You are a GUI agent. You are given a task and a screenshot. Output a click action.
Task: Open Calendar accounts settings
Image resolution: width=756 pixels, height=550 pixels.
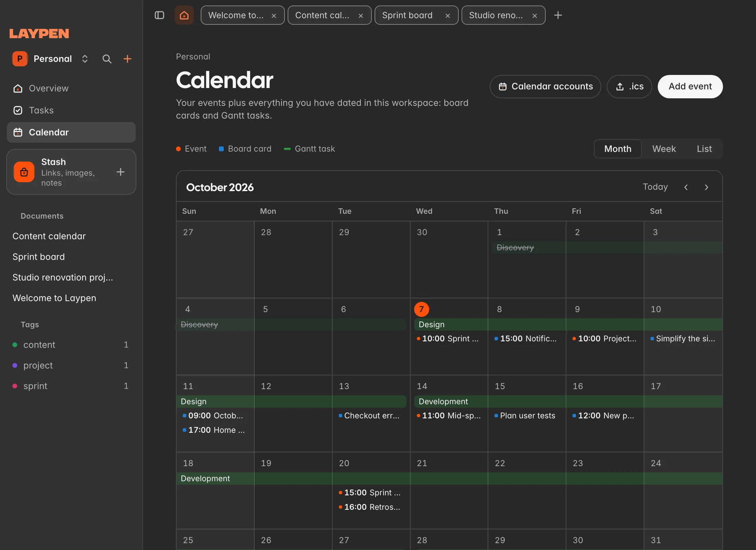click(545, 87)
